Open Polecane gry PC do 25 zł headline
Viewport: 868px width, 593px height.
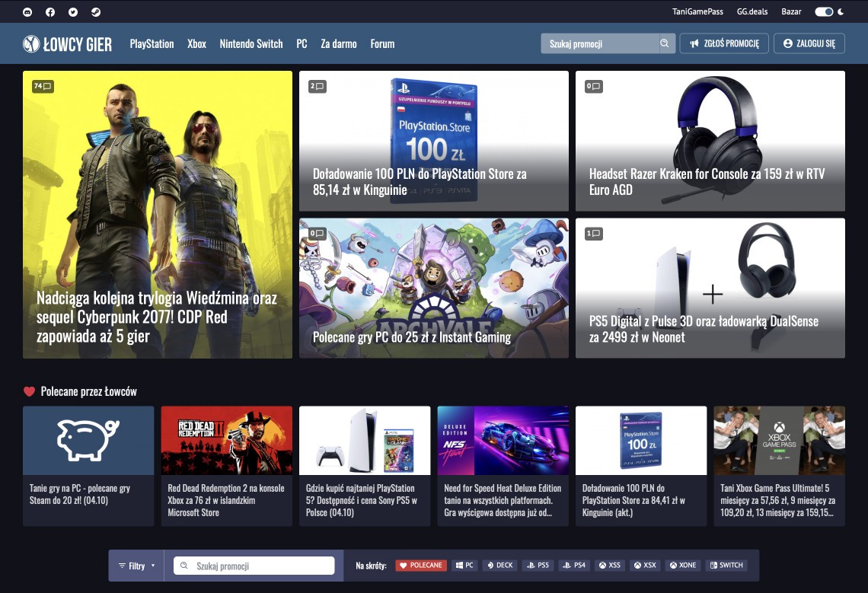412,337
